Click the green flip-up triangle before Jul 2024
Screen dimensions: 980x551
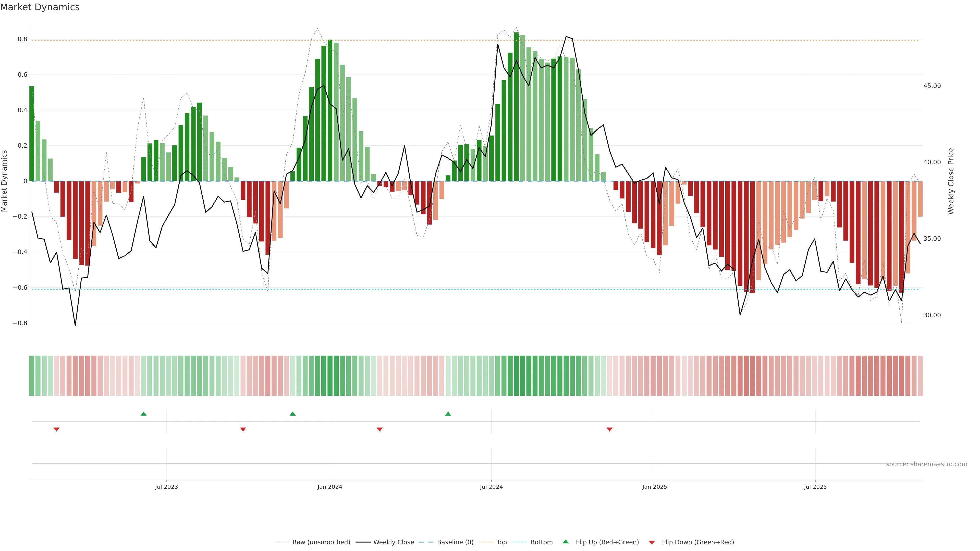[x=448, y=414]
